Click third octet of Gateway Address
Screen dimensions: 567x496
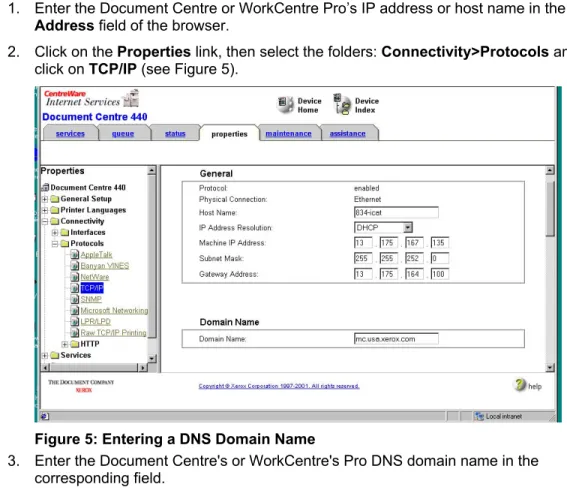pyautogui.click(x=414, y=274)
